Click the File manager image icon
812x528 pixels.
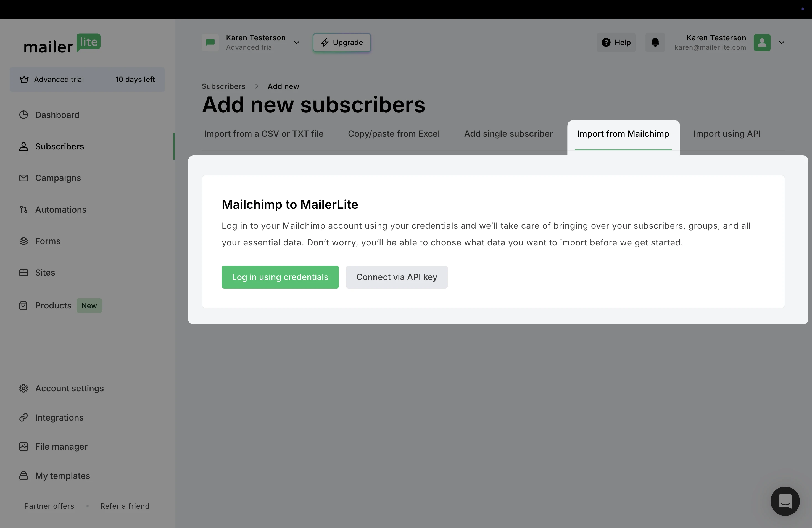(23, 447)
